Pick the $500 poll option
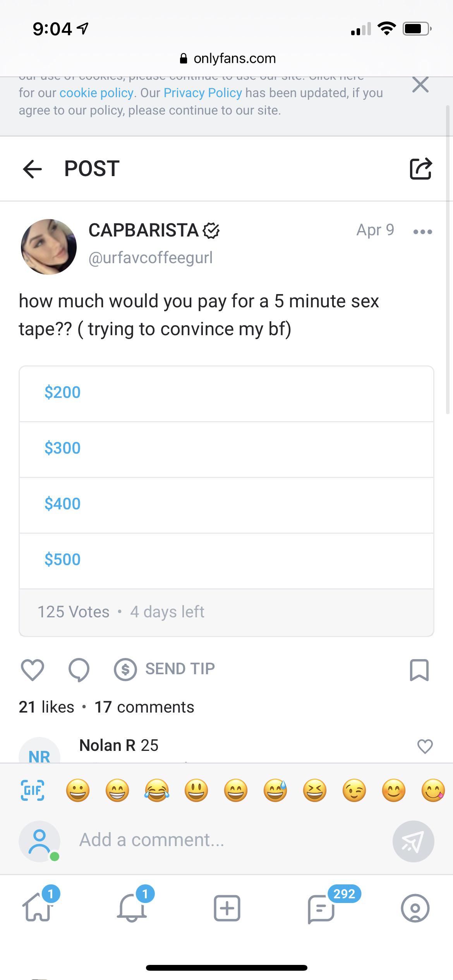Image resolution: width=453 pixels, height=980 pixels. [x=226, y=560]
